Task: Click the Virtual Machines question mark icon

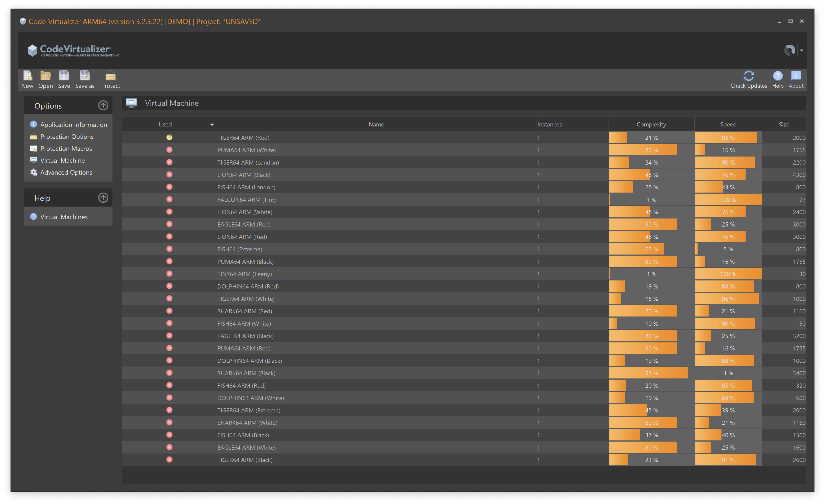Action: tap(34, 216)
